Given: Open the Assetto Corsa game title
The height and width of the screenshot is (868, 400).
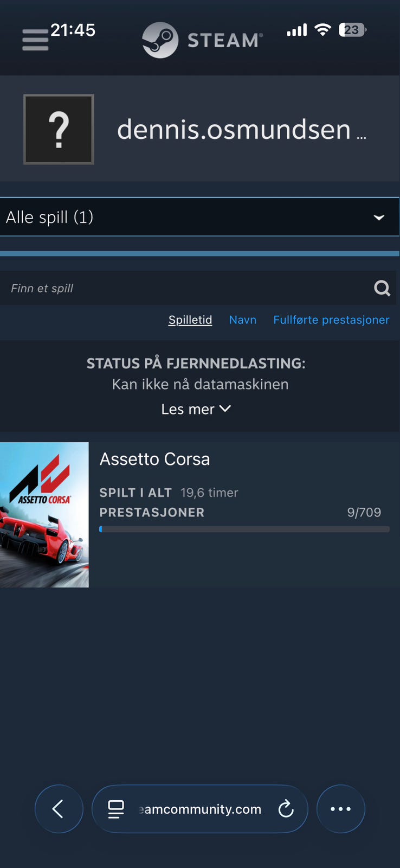Looking at the screenshot, I should (154, 459).
